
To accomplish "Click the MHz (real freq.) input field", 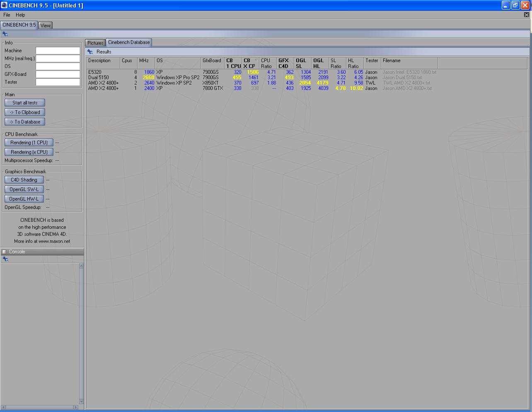I will point(58,58).
